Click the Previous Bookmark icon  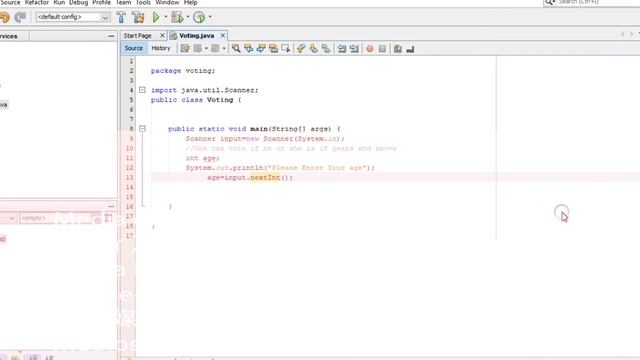click(301, 49)
